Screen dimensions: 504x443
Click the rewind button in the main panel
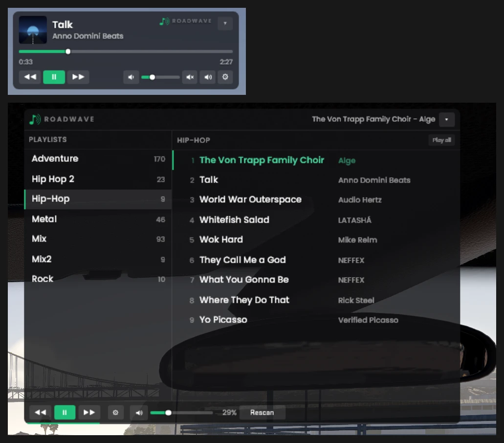tap(40, 413)
